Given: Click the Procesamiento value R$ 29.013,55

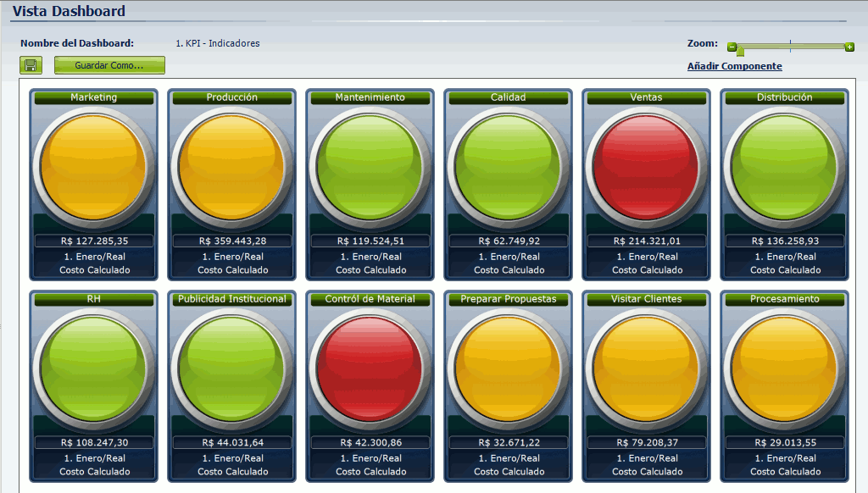Looking at the screenshot, I should [x=784, y=442].
